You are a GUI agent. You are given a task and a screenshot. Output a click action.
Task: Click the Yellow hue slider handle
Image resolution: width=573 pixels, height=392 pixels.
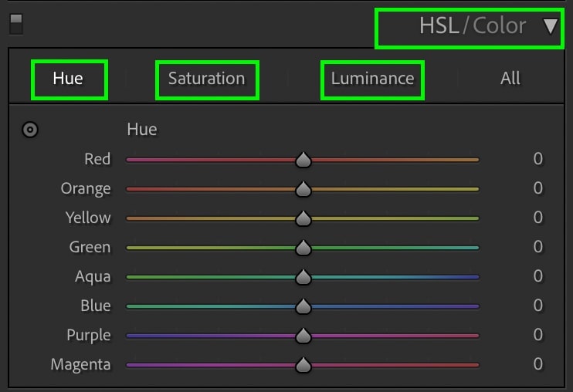coord(303,218)
